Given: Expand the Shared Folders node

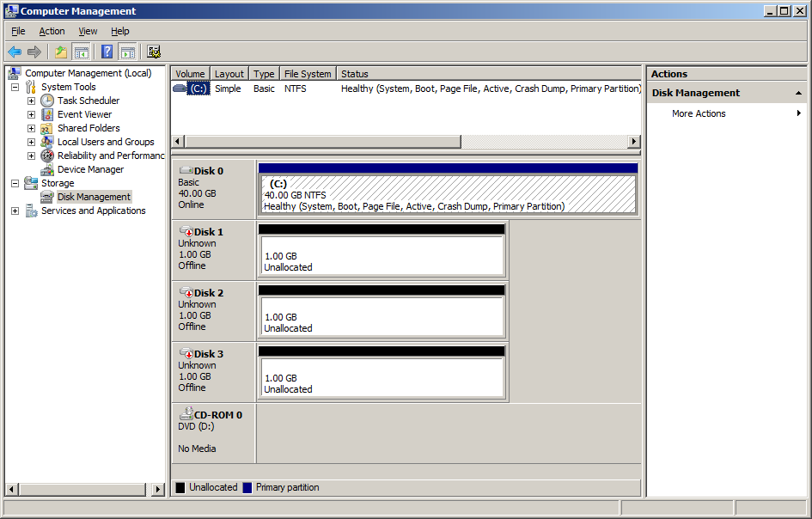Looking at the screenshot, I should (31, 128).
